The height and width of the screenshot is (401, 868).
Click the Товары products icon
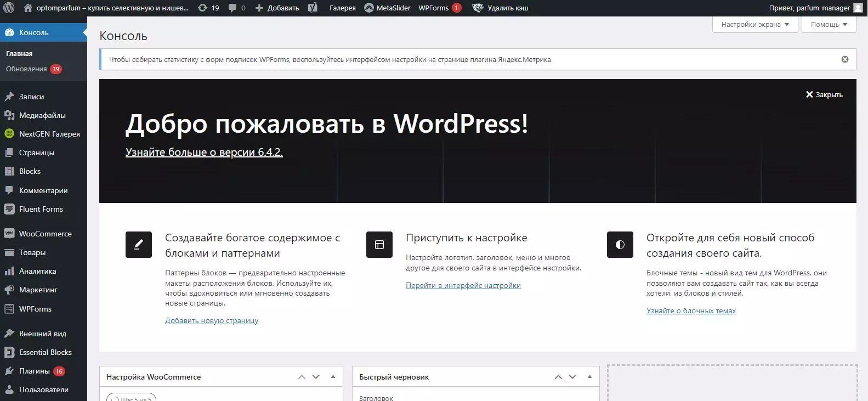9,252
